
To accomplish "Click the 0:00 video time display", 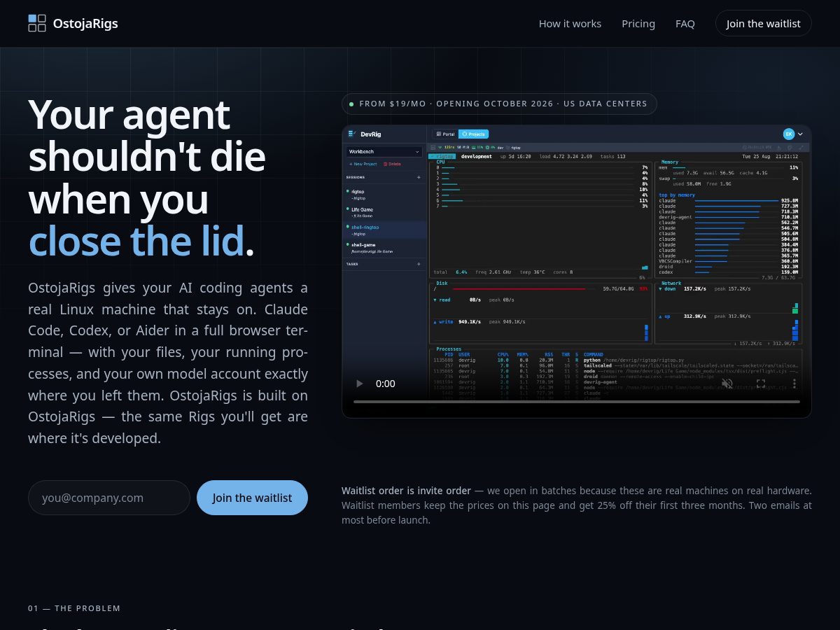I will [x=386, y=384].
